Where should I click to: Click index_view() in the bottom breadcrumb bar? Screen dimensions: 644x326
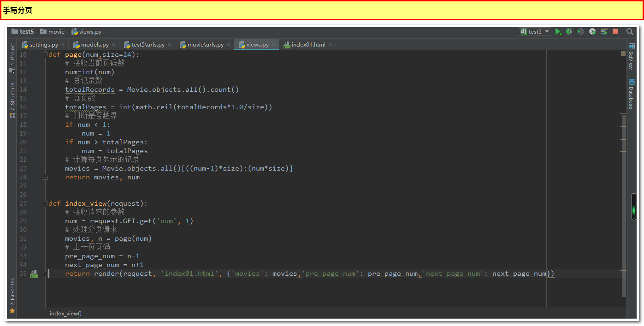coord(65,313)
